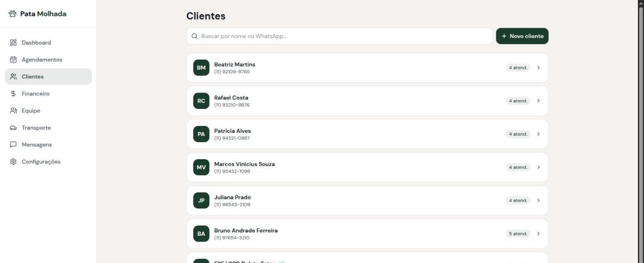Viewport: 644px width, 263px height.
Task: Open Transporte section
Action: click(48, 128)
